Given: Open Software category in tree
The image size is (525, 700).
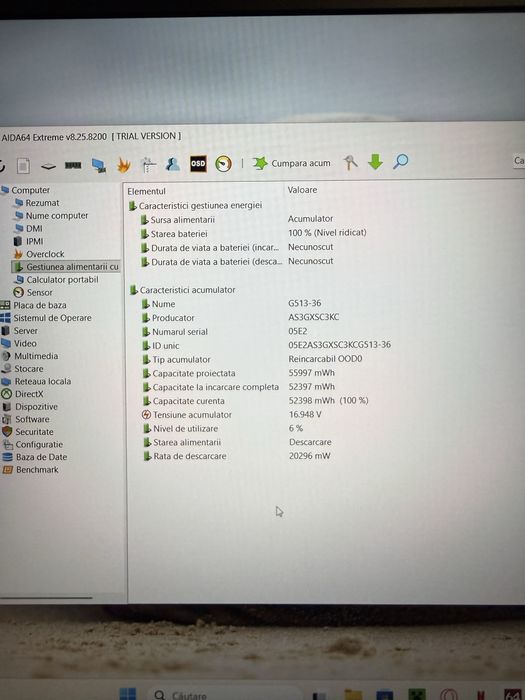Looking at the screenshot, I should [x=26, y=419].
